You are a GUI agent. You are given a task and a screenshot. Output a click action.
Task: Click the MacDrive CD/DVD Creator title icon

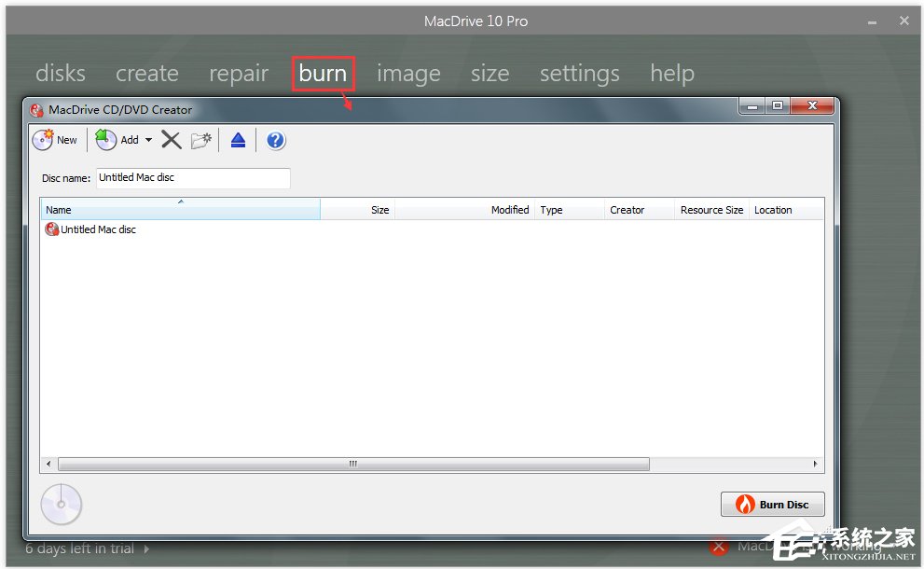click(x=36, y=110)
